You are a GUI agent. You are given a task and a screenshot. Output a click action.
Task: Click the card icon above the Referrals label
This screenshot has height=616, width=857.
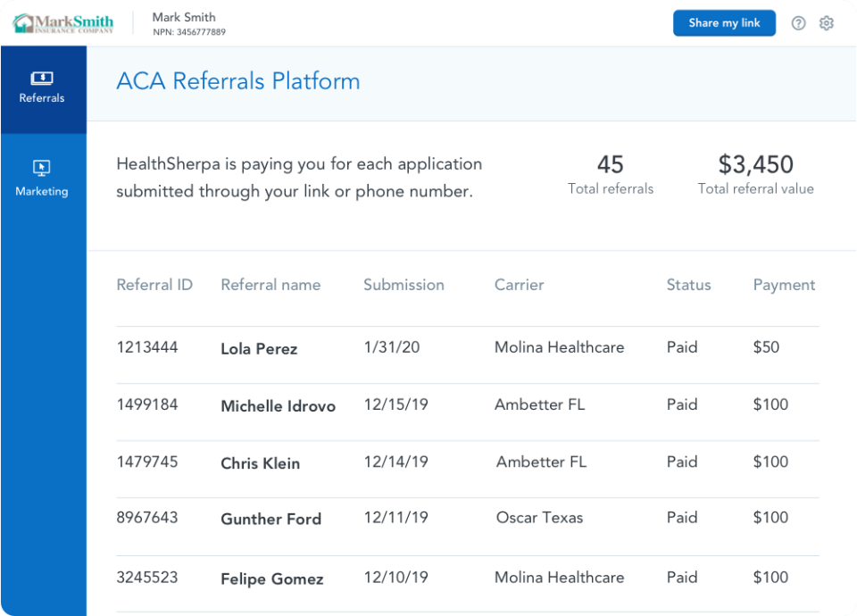tap(41, 76)
